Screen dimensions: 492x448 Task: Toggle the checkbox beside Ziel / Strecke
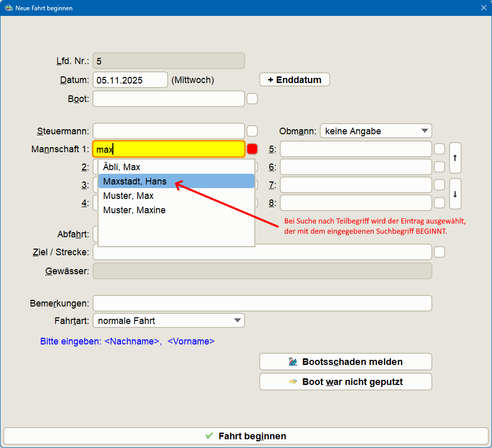coord(439,252)
